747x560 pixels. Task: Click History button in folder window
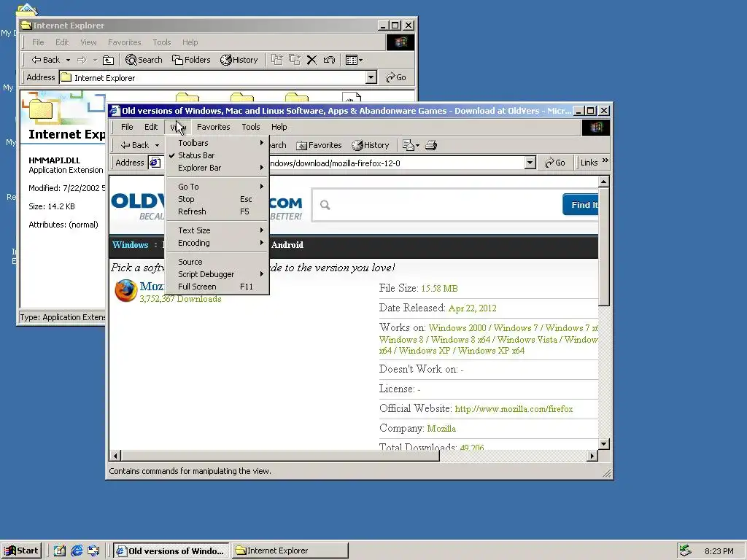(239, 60)
